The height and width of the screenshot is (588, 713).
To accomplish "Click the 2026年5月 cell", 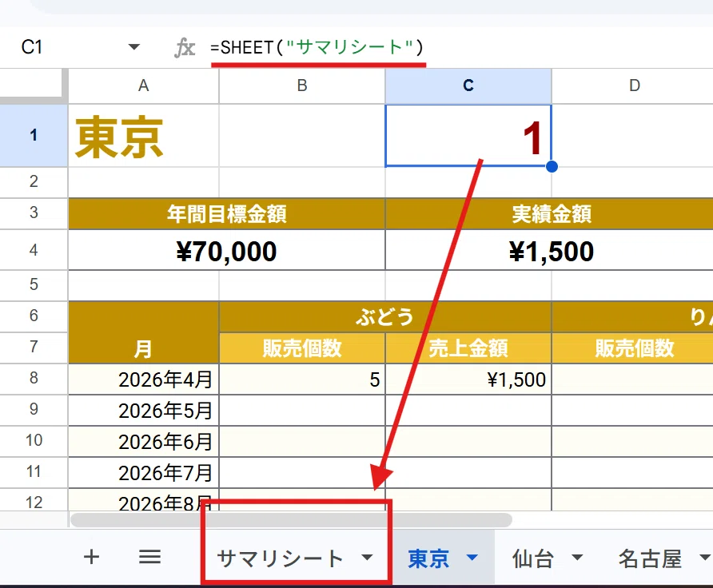I will (x=144, y=411).
